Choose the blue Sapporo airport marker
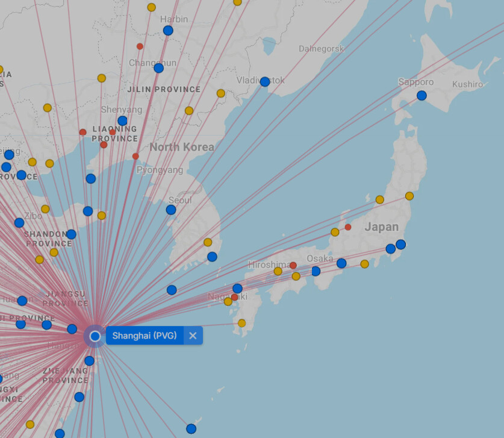 click(422, 95)
